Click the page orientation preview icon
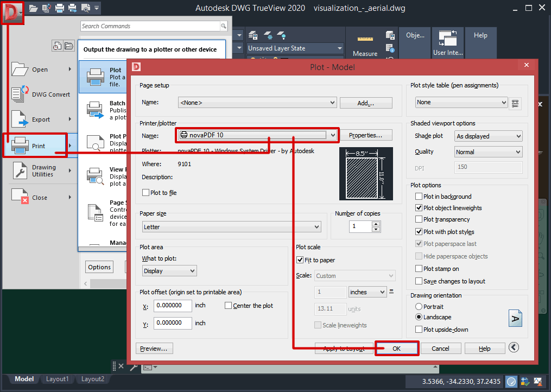This screenshot has width=551, height=392. tap(515, 318)
